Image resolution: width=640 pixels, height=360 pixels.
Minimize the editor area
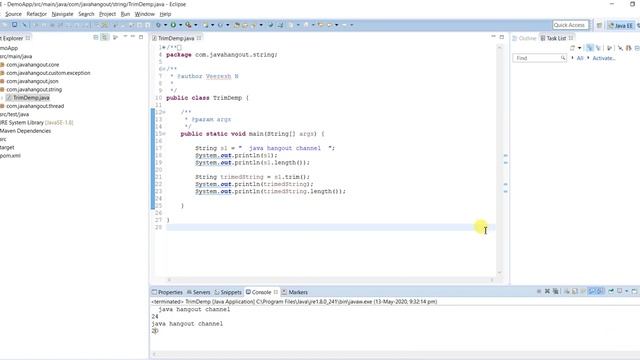click(493, 37)
